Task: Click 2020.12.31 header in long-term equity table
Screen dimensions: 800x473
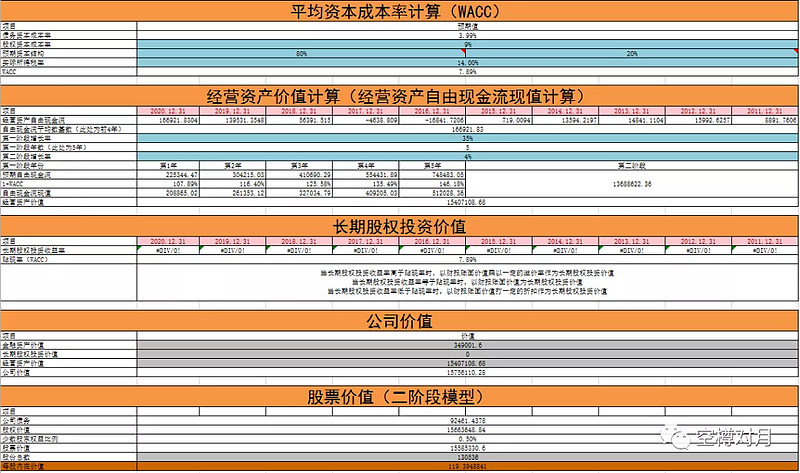Action: pyautogui.click(x=168, y=241)
